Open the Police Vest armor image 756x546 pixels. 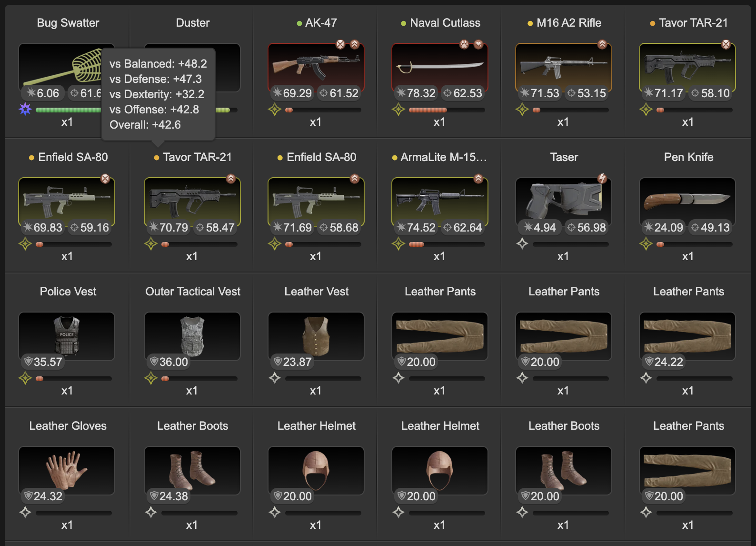[67, 336]
